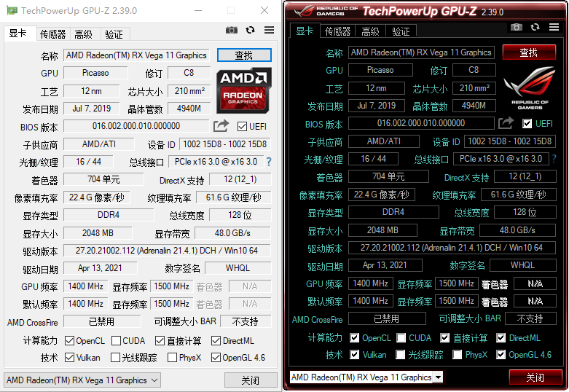Click 显存大小 2048 MB field in left window
This screenshot has height=392, width=569.
click(98, 233)
